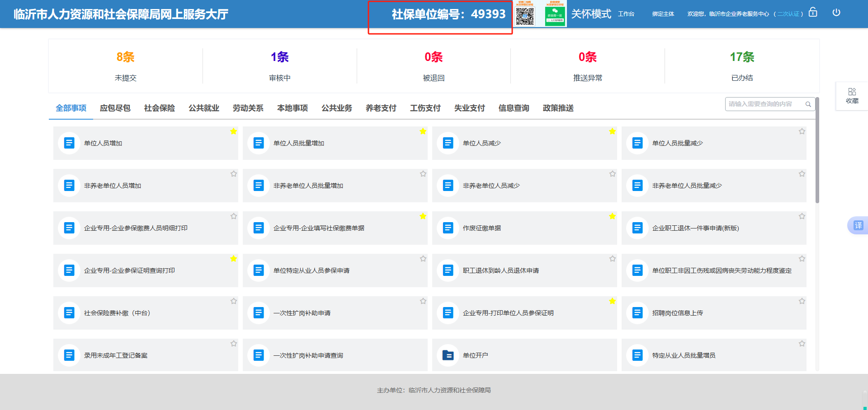Click the power logout icon

pyautogui.click(x=836, y=13)
